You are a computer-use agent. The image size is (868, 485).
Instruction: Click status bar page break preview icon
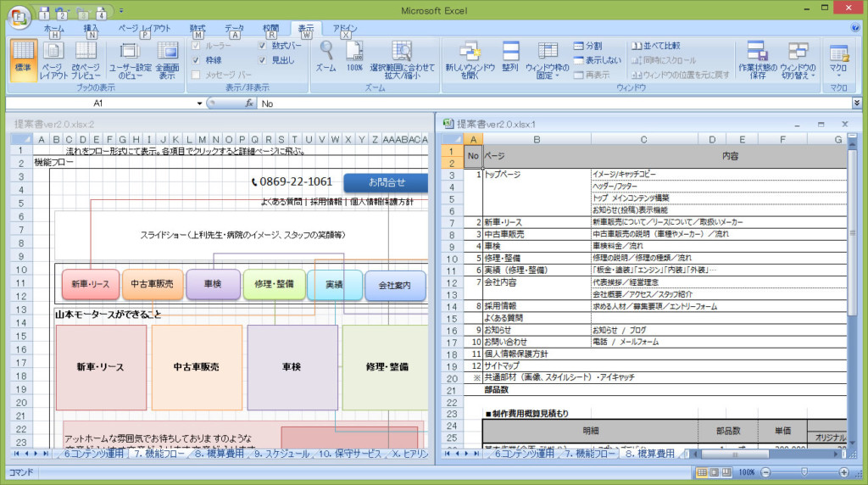coord(726,472)
